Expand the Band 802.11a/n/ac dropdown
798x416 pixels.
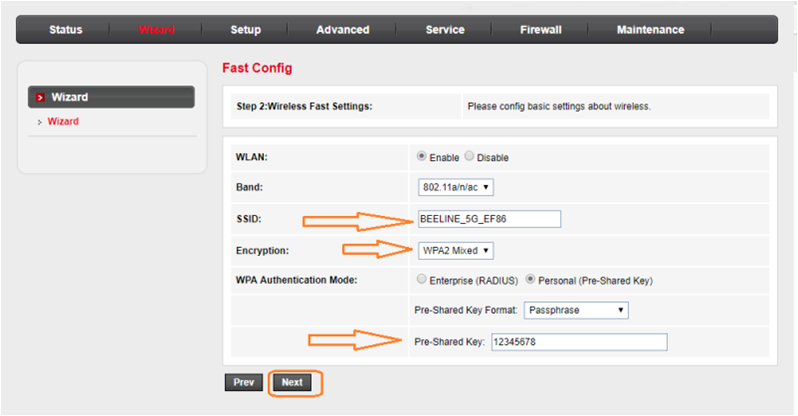[456, 187]
